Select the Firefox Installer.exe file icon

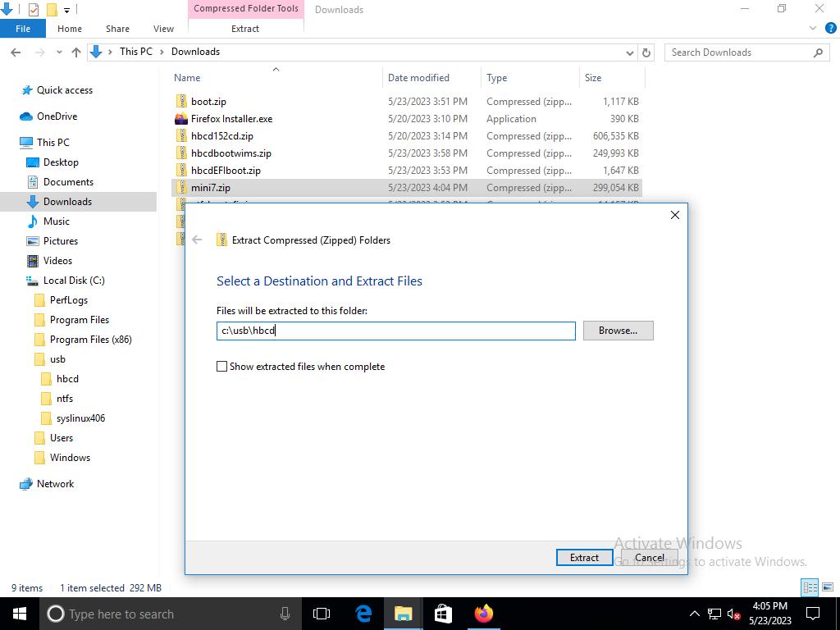(181, 119)
